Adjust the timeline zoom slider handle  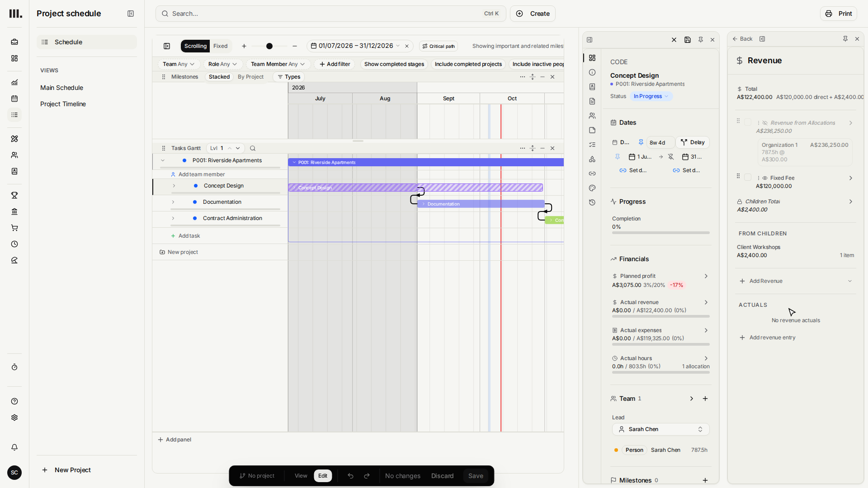269,46
